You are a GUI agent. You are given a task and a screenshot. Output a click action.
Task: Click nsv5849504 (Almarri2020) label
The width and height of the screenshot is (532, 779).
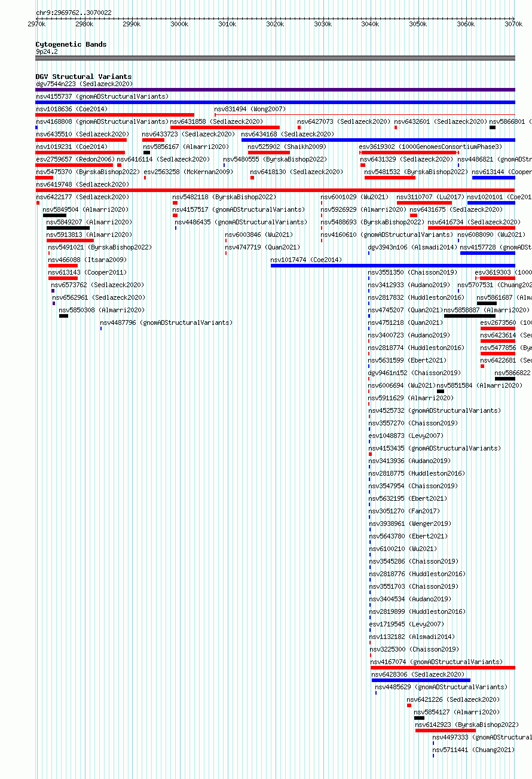coord(85,209)
